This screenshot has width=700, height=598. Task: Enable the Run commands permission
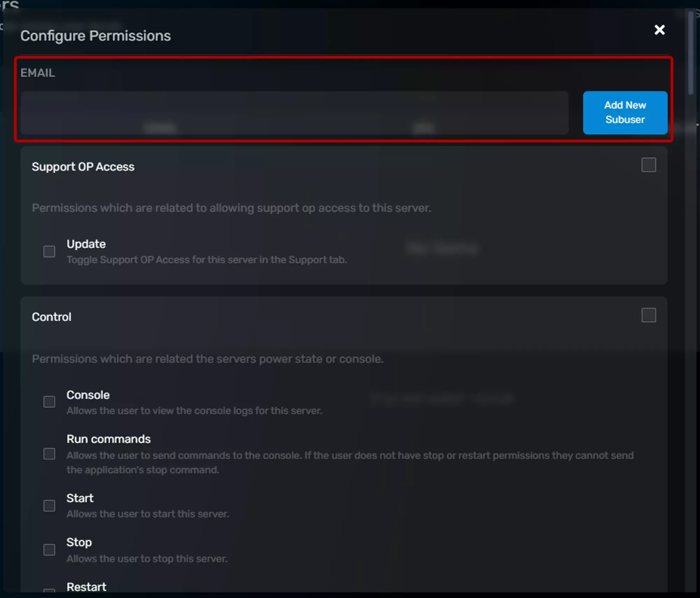click(x=49, y=454)
